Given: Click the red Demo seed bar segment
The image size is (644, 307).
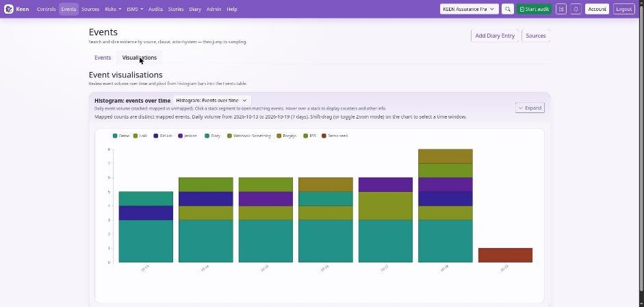Looking at the screenshot, I should pyautogui.click(x=505, y=255).
